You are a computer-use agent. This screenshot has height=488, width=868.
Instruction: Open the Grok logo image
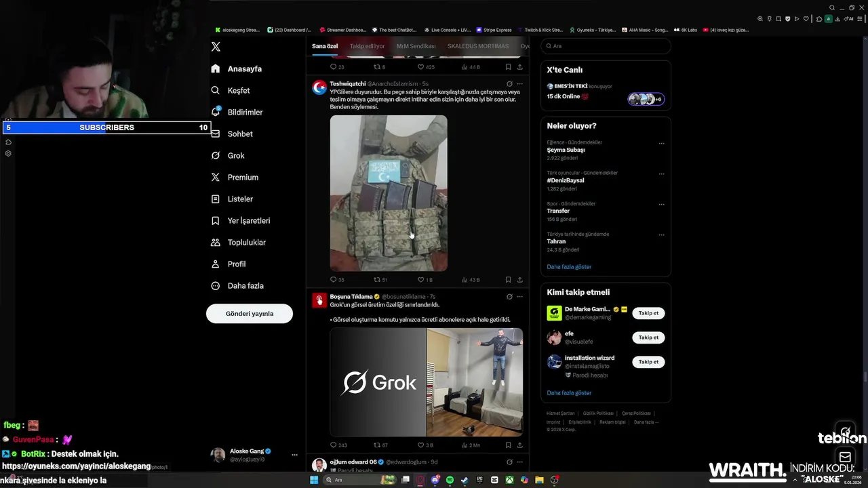coord(378,382)
